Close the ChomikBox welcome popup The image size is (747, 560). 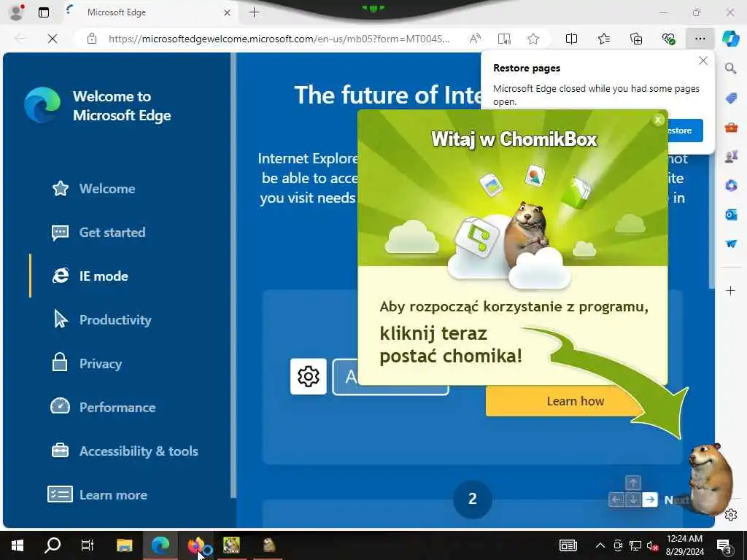coord(658,120)
